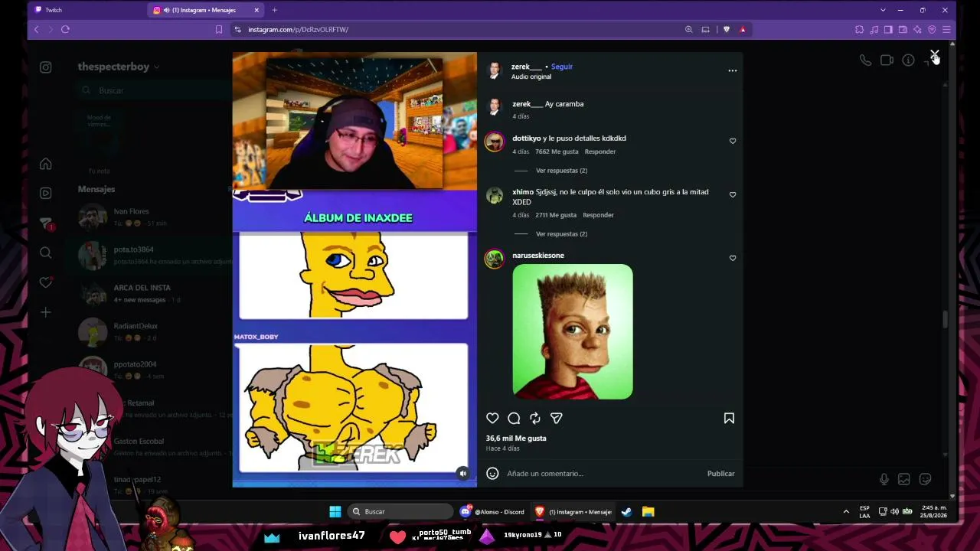Like naruseskiesone's comment
Image resolution: width=980 pixels, height=551 pixels.
(733, 258)
